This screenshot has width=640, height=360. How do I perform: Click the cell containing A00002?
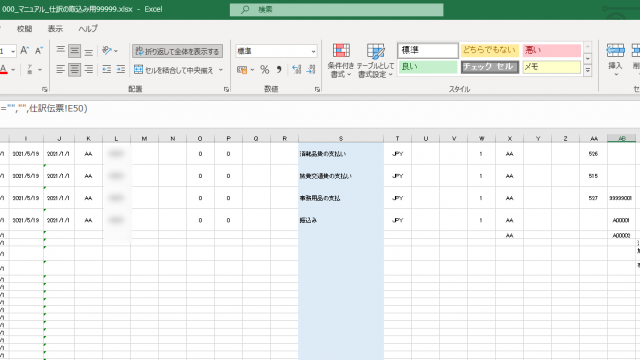coord(621,235)
